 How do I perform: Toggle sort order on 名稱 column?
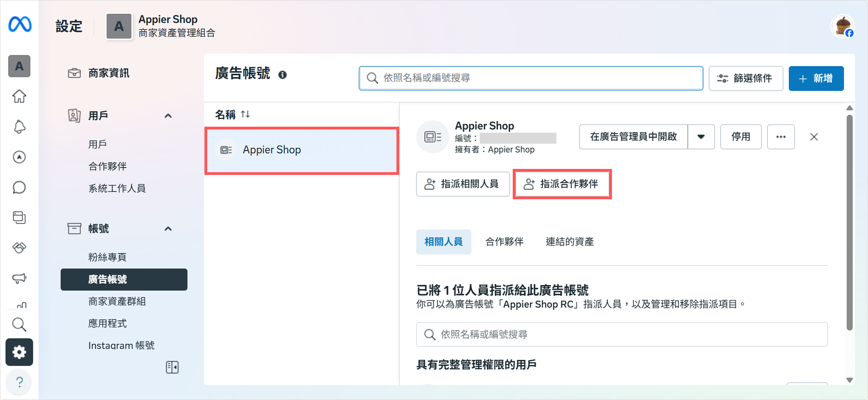click(245, 114)
